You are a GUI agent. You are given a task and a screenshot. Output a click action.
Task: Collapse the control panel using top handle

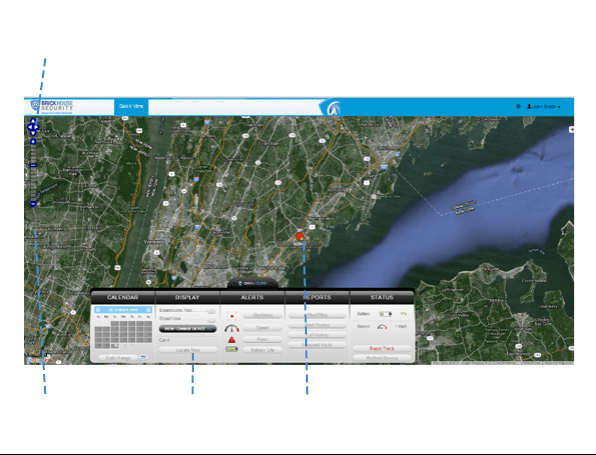point(253,284)
